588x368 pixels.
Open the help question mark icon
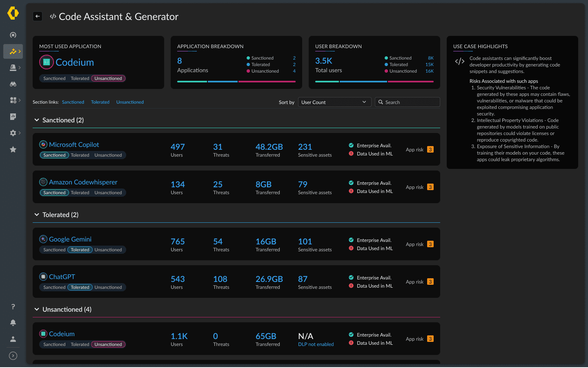coord(13,306)
